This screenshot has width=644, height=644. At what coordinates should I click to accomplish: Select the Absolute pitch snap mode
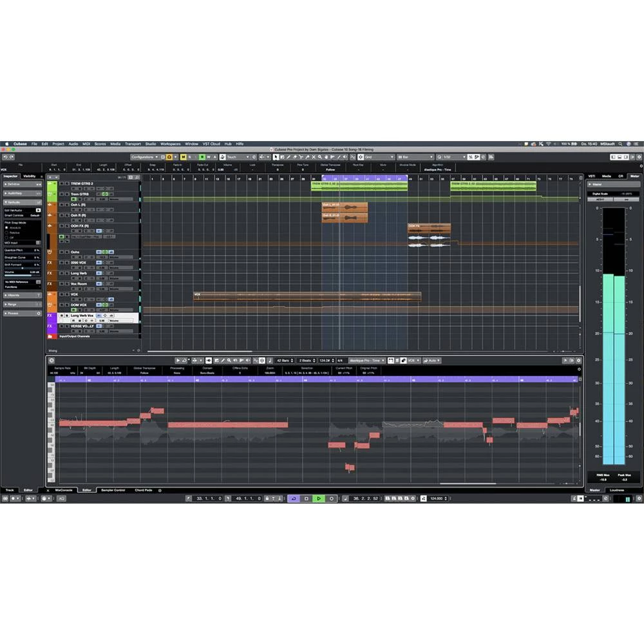coord(7,227)
